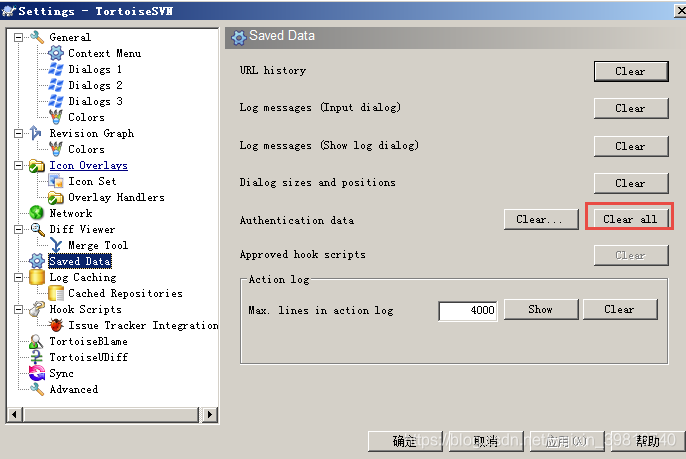Viewport: 686px width, 459px height.
Task: Clear Dialog sizes and positions
Action: tap(631, 183)
